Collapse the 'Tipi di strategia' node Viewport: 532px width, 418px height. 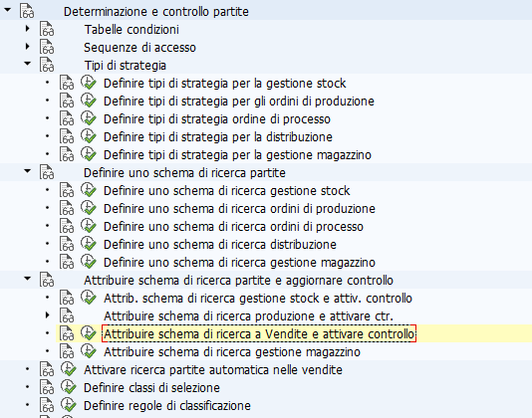tap(28, 63)
